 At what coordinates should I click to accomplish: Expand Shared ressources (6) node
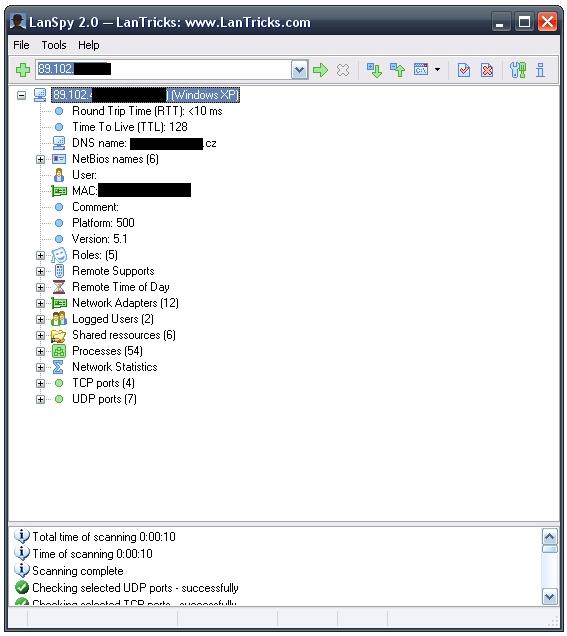[40, 335]
